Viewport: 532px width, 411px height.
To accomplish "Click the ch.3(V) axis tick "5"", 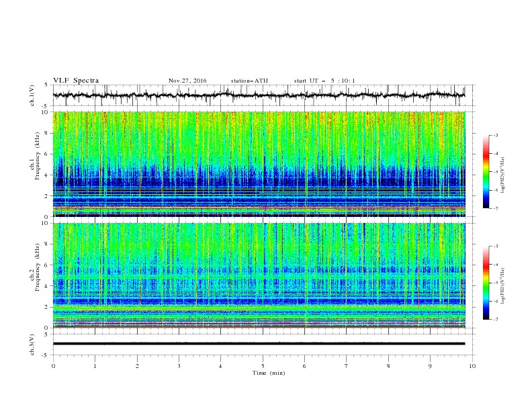I will click(x=47, y=334).
